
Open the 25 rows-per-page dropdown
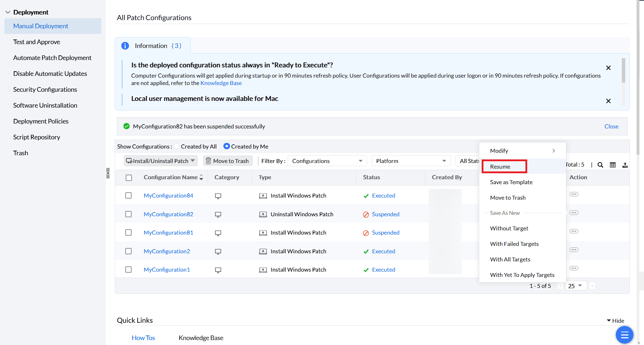[575, 286]
